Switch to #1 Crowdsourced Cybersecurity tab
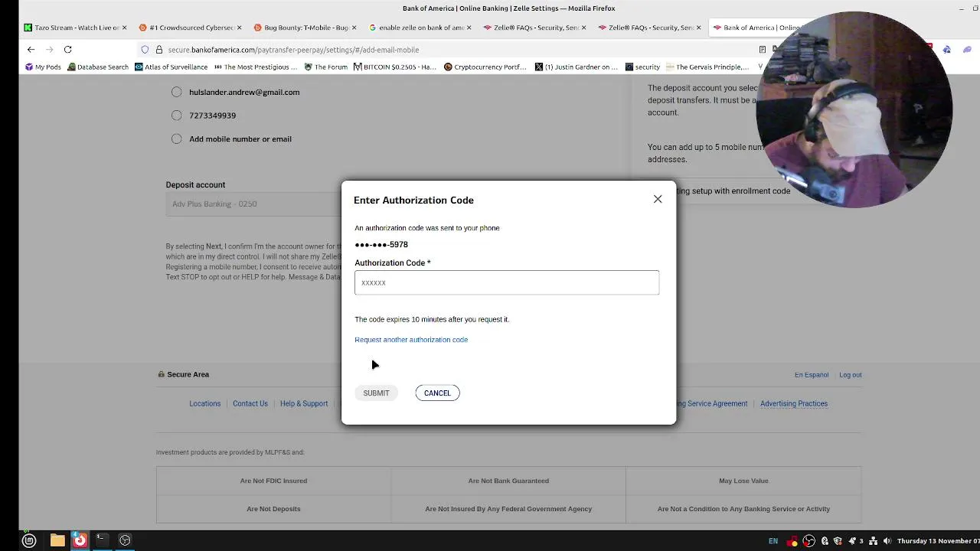This screenshot has height=551, width=980. (187, 28)
